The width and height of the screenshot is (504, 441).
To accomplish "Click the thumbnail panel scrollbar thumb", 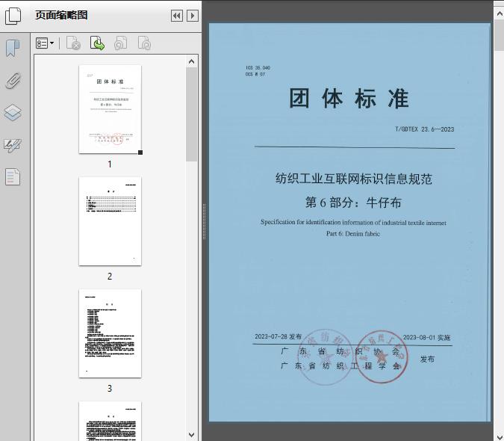I will (192, 114).
